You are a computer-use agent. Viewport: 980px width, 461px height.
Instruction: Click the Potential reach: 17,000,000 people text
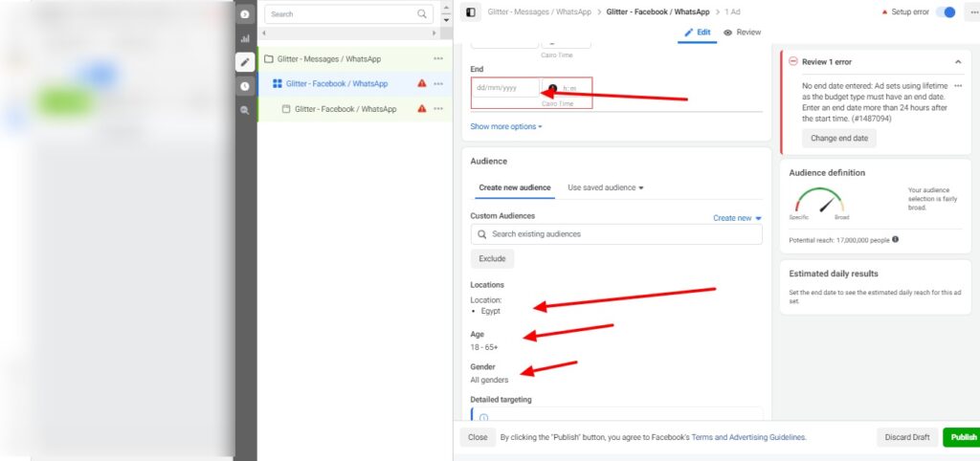point(838,240)
